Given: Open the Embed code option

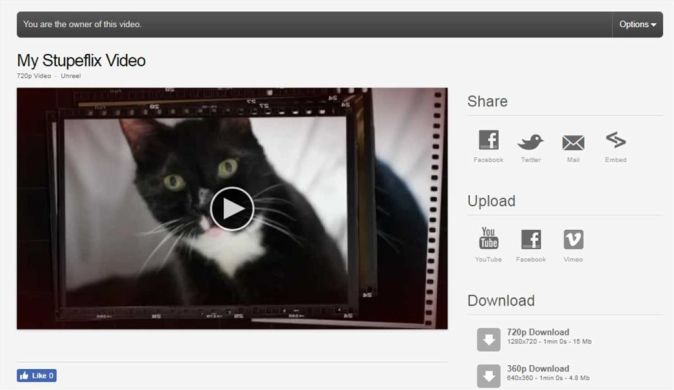Looking at the screenshot, I should tap(616, 140).
